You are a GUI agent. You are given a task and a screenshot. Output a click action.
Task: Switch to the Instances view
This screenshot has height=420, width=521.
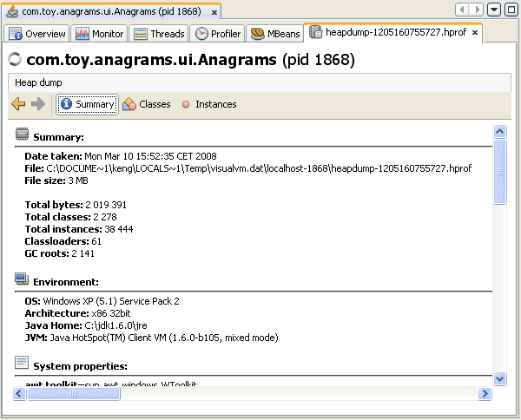click(x=208, y=104)
